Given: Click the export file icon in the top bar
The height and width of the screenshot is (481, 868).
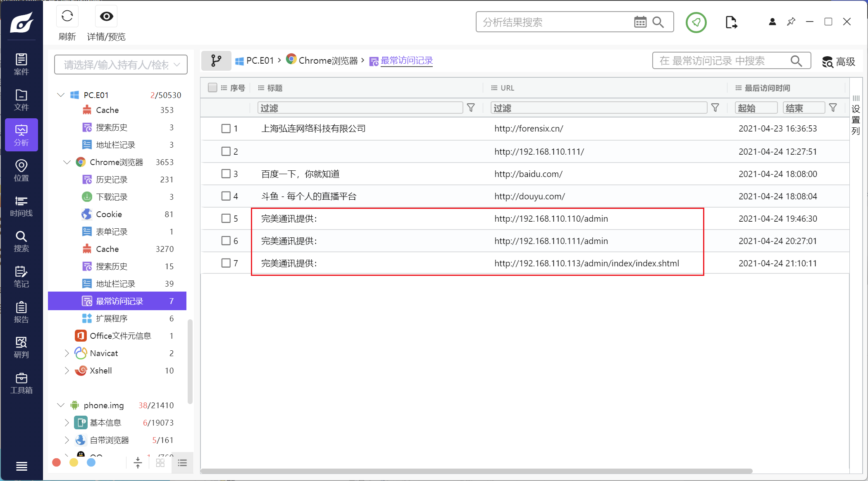Looking at the screenshot, I should (731, 22).
